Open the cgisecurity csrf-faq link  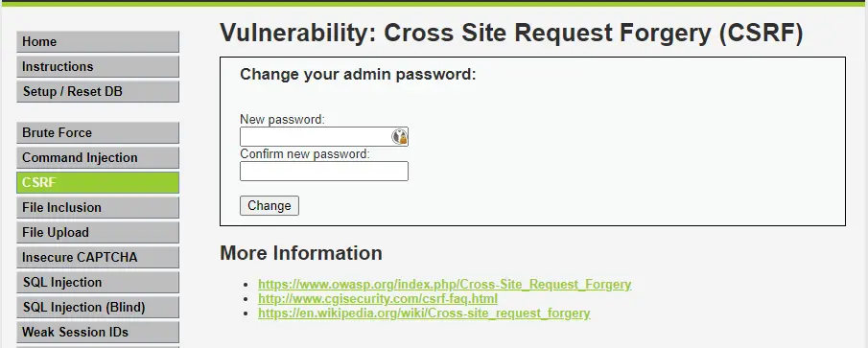coord(378,299)
